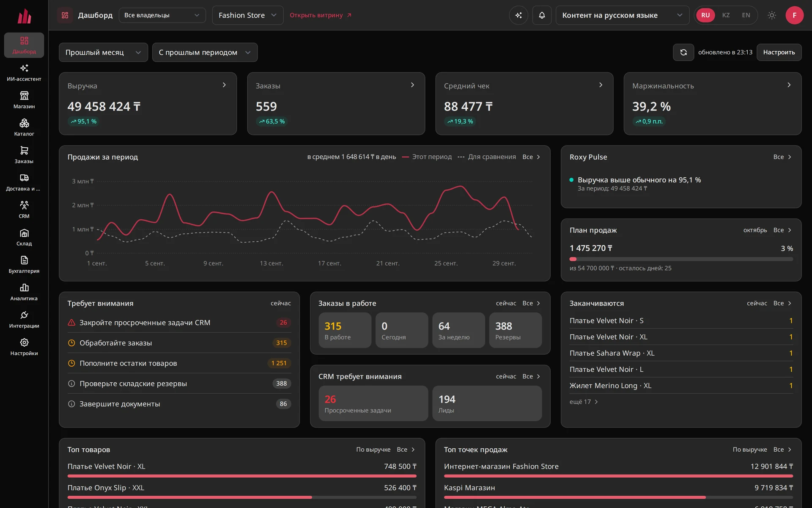This screenshot has width=812, height=508.
Task: Select Дашборд in the sidebar
Action: 24,45
